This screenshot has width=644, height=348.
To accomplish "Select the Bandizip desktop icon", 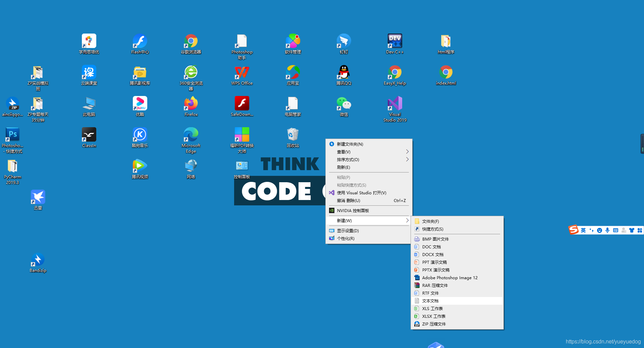I will pos(38,262).
